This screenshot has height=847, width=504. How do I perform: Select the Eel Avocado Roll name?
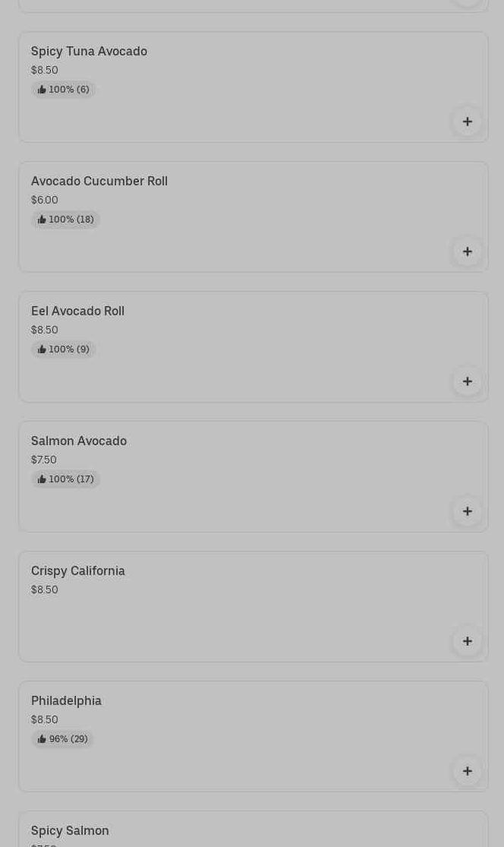[x=77, y=311]
